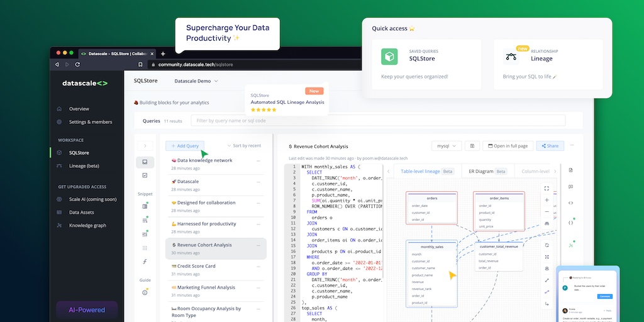Open the Guide info icon
This screenshot has height=322, width=644.
[145, 293]
